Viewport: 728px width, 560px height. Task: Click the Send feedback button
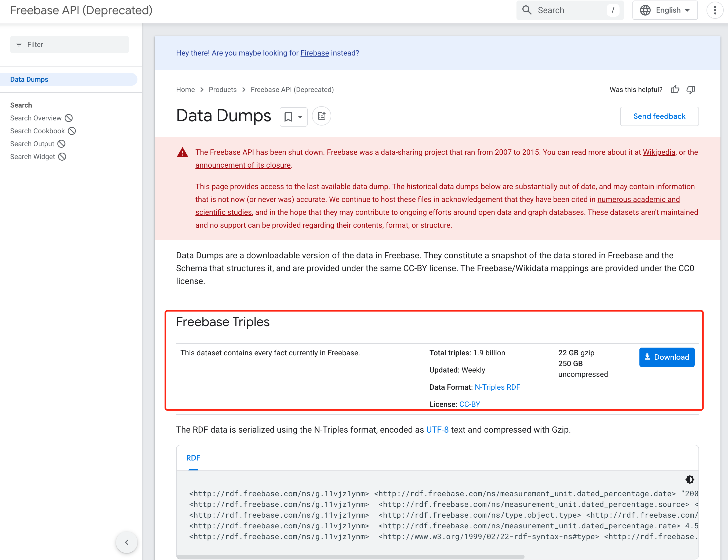659,116
